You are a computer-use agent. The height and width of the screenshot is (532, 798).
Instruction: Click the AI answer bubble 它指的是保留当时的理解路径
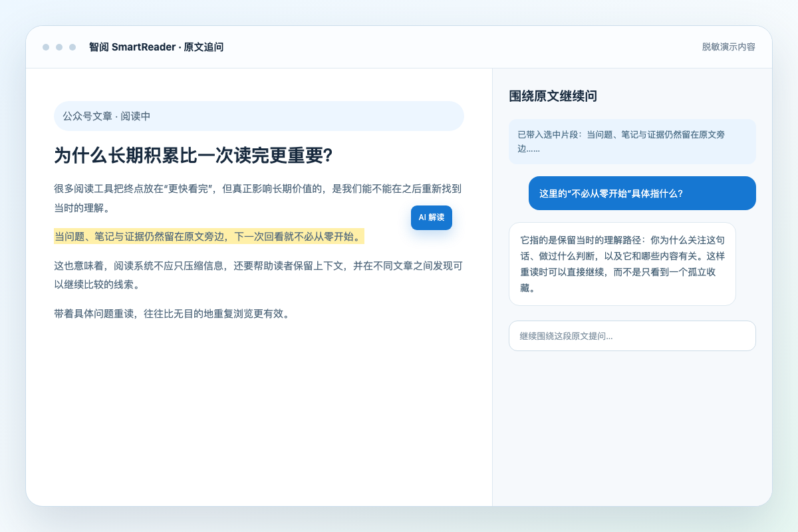pos(622,264)
